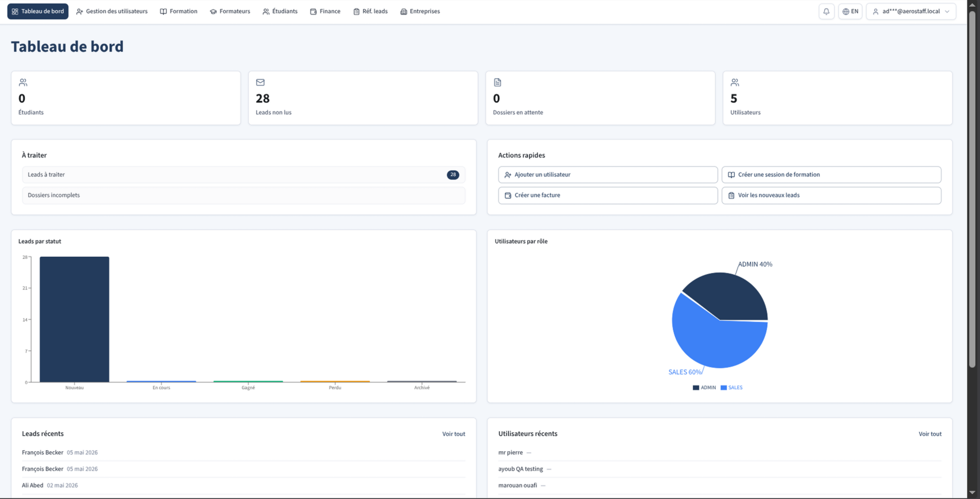Screen dimensions: 980x499
Task: Open the Leads à traiter row with badge 28
Action: [243, 175]
